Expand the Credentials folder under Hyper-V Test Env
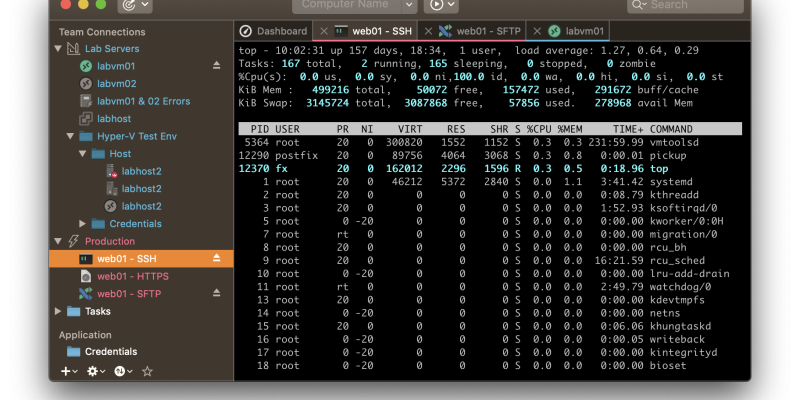Viewport: 800px width, 400px height. 83,223
